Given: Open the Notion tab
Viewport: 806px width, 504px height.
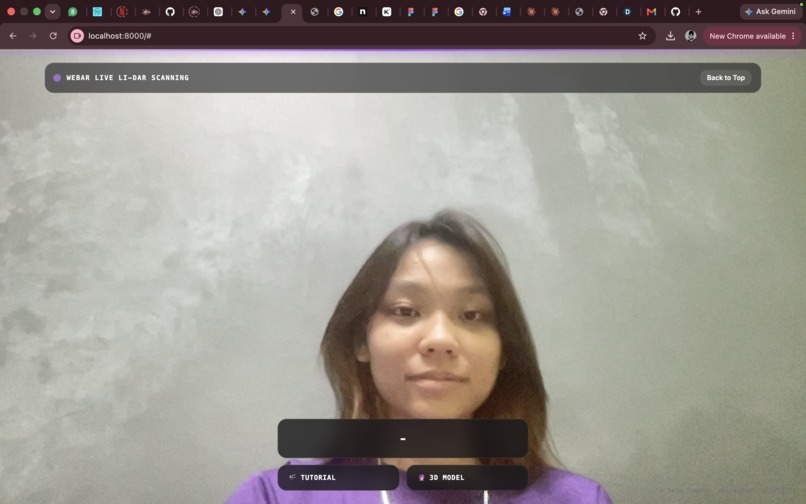Looking at the screenshot, I should (x=362, y=12).
